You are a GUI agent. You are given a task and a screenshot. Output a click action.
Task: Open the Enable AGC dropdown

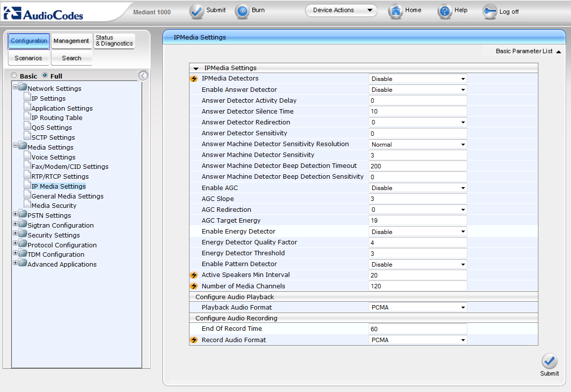point(418,188)
